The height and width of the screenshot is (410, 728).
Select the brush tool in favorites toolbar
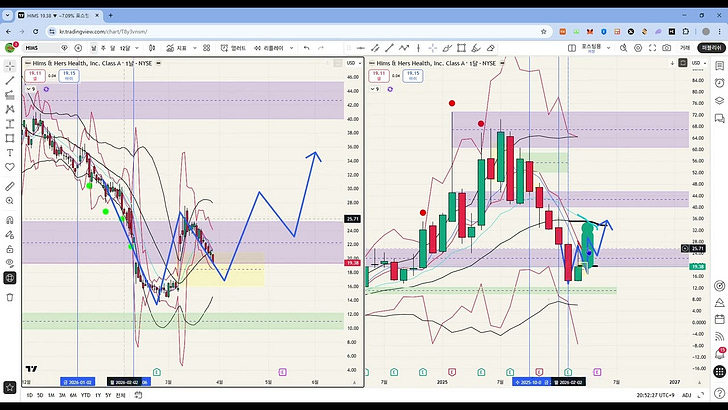(447, 48)
